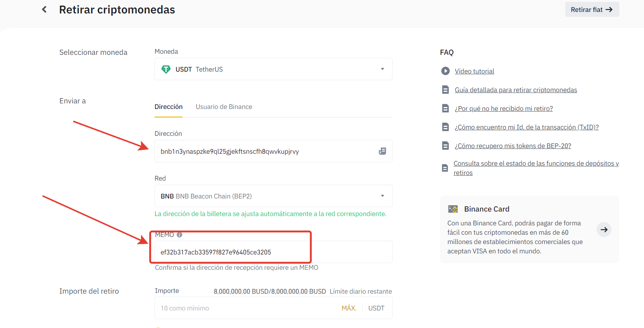Expand the Red BNB Beacon Chain dropdown
The image size is (644, 328).
click(273, 196)
